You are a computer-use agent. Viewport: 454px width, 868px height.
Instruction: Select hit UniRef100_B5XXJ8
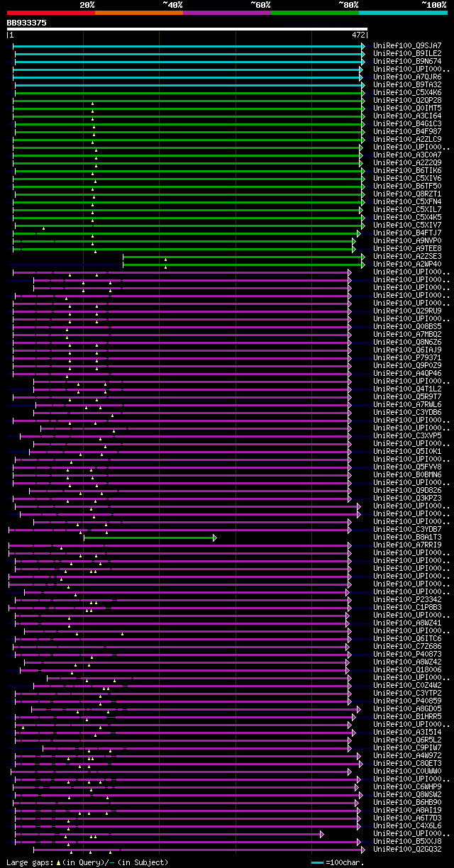[407, 842]
